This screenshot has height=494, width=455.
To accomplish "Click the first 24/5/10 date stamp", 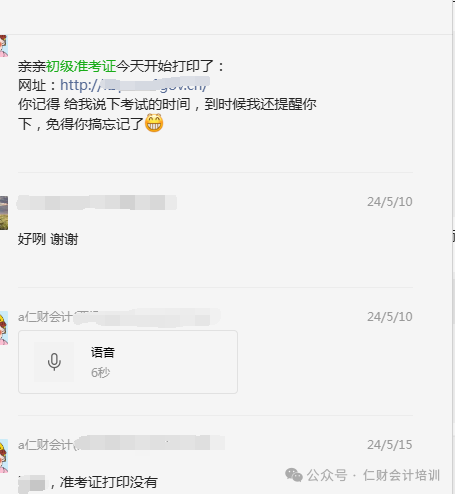I will pyautogui.click(x=390, y=202).
